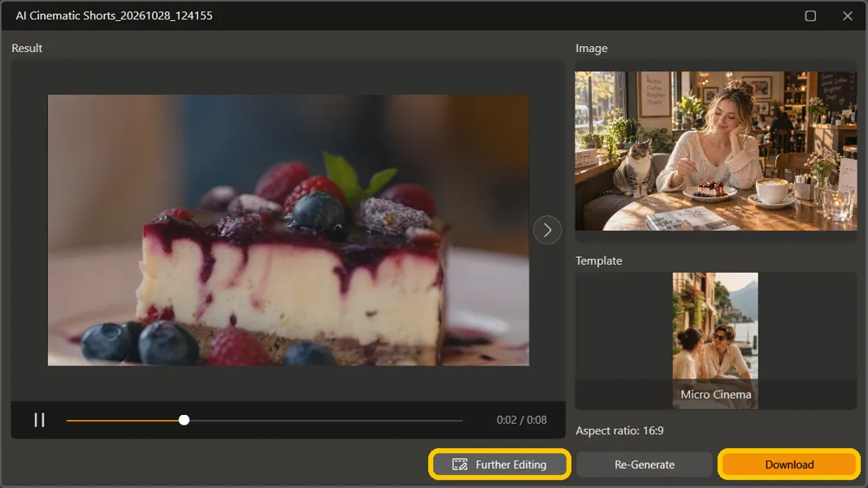Go to next result with arrow

click(x=547, y=230)
